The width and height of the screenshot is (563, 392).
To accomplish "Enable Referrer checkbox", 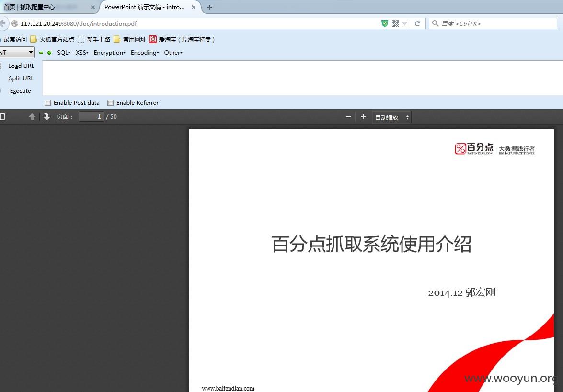I will [111, 102].
